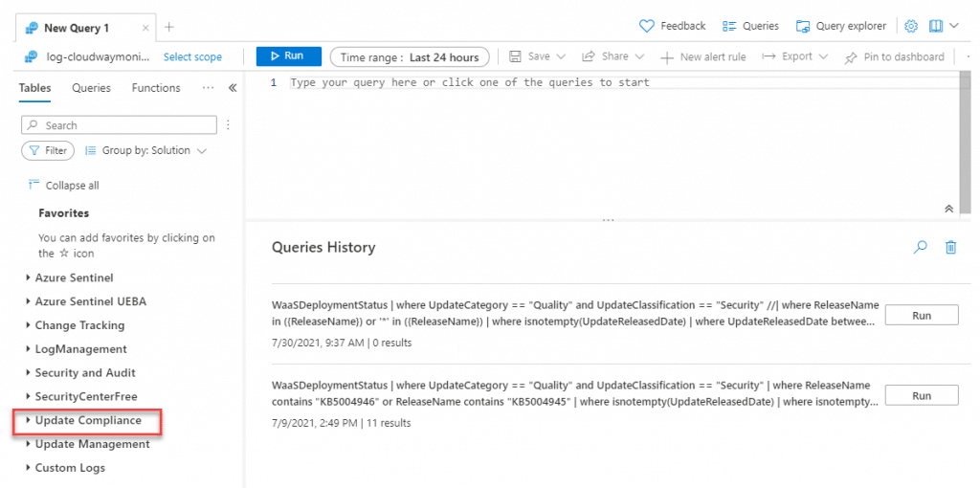
Task: Pin to dashboard
Action: click(895, 56)
